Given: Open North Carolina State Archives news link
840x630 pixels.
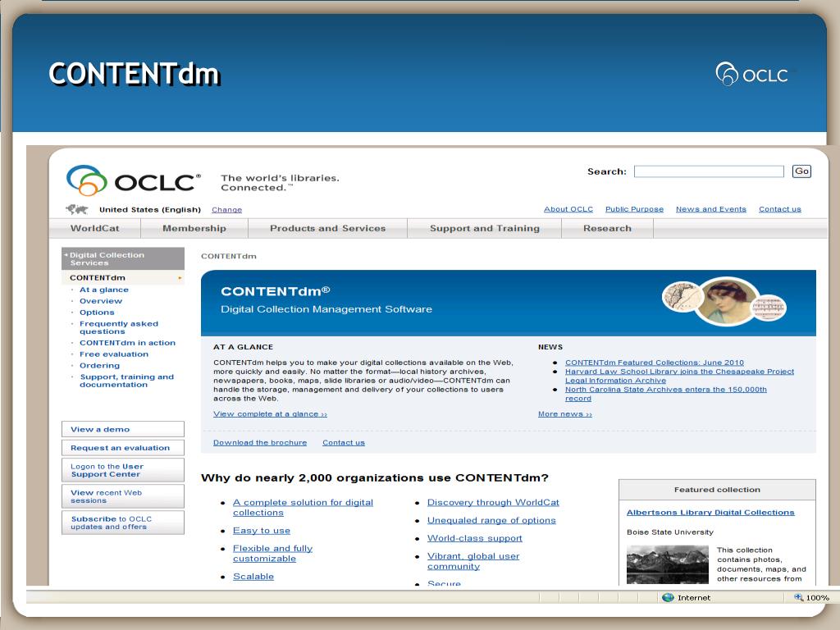Looking at the screenshot, I should pyautogui.click(x=666, y=394).
